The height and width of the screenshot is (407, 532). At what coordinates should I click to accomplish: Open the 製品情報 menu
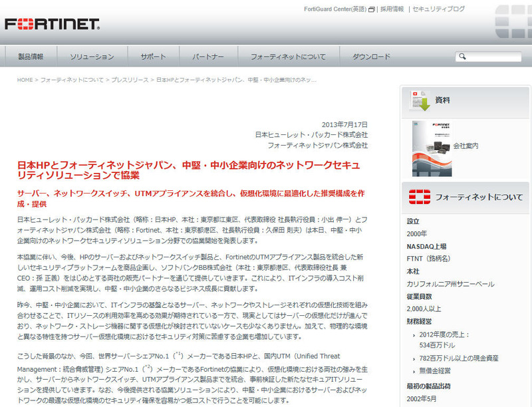pyautogui.click(x=31, y=57)
